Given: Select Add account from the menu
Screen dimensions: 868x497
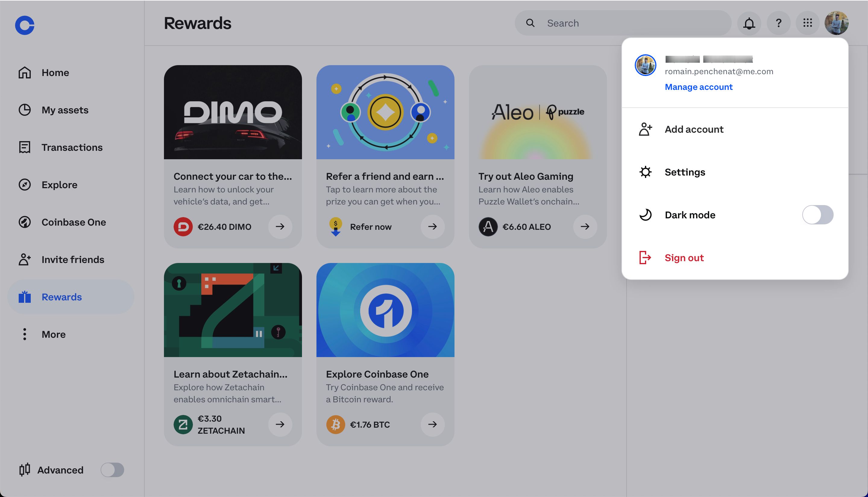Looking at the screenshot, I should [x=735, y=129].
